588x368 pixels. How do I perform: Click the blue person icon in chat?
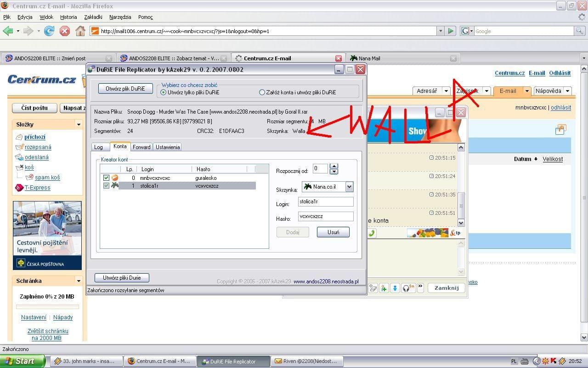click(395, 288)
